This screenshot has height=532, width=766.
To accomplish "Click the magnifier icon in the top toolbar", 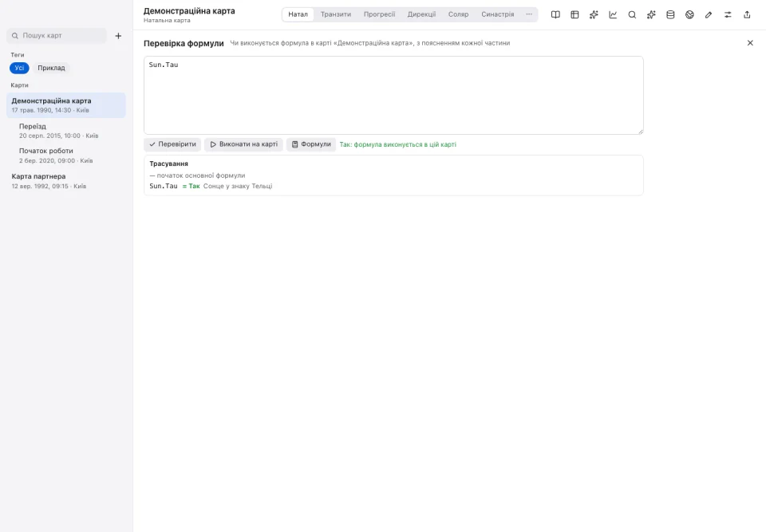I will [632, 14].
